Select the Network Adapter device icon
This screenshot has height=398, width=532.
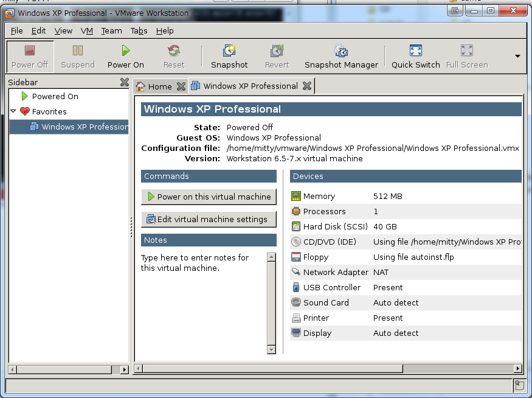[296, 272]
